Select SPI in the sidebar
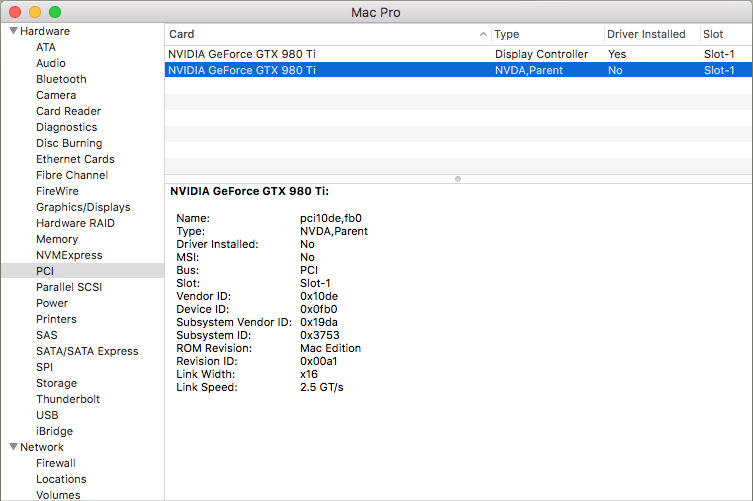The image size is (753, 501). [x=44, y=367]
